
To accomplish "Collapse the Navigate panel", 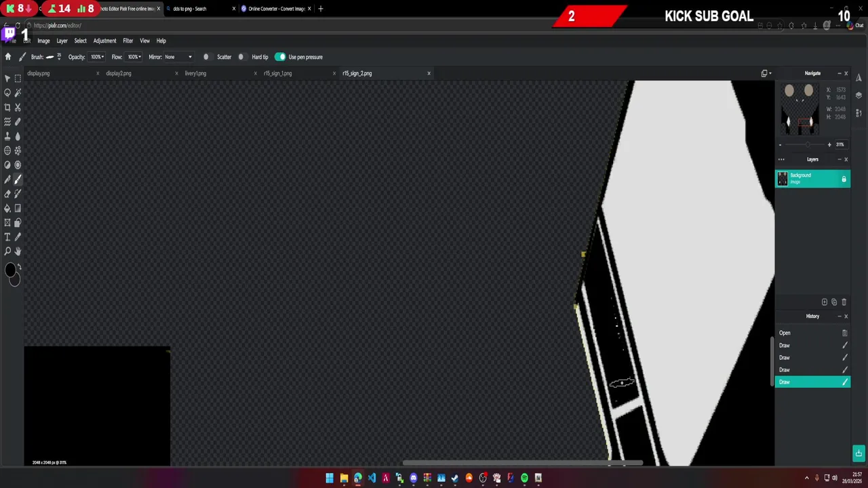I will click(x=839, y=73).
